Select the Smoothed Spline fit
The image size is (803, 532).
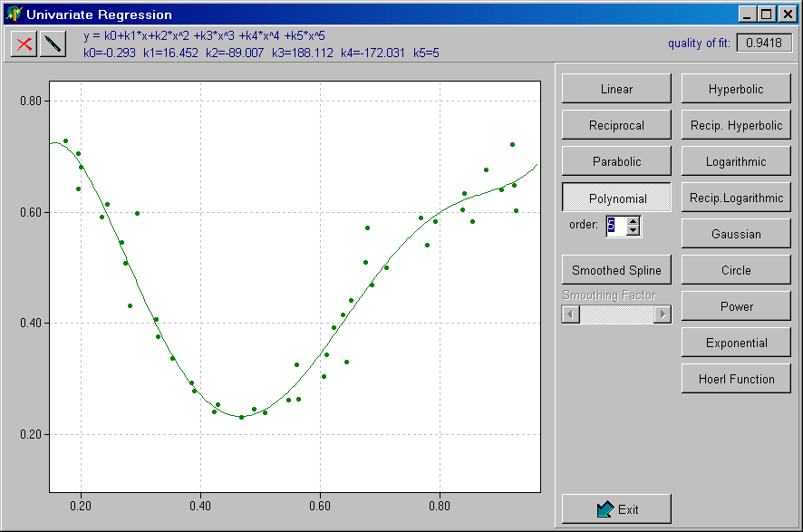coord(616,270)
